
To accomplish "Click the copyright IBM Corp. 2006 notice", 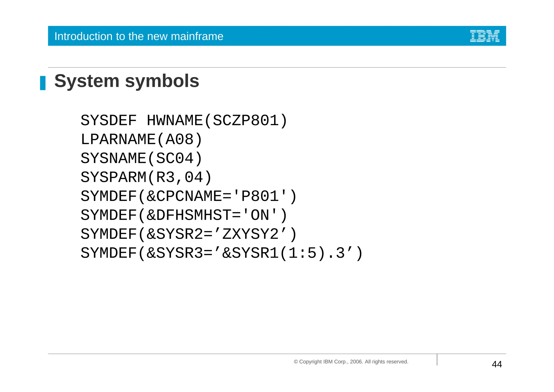I will pos(351,362).
